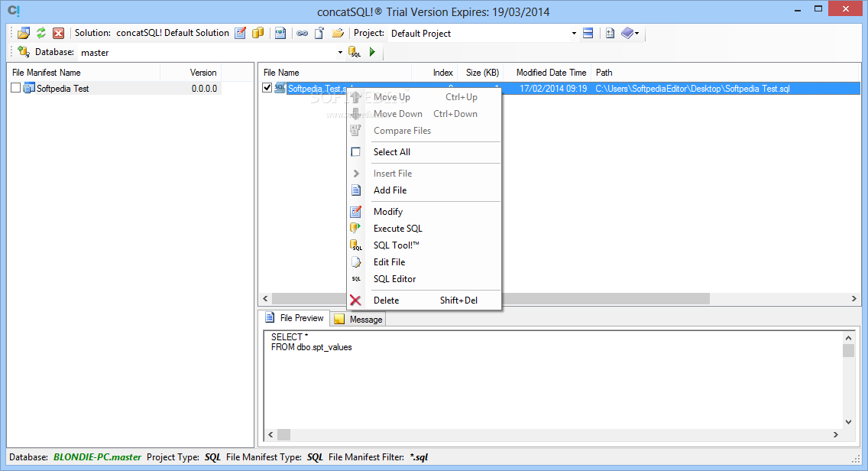Screen dimensions: 868x471
Task: Click Compare Files in context menu
Action: (424, 131)
